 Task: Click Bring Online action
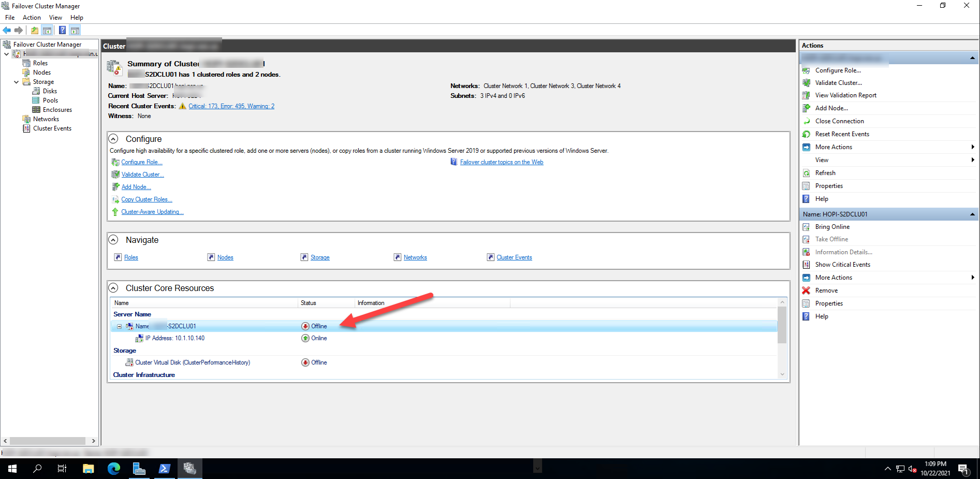[832, 227]
